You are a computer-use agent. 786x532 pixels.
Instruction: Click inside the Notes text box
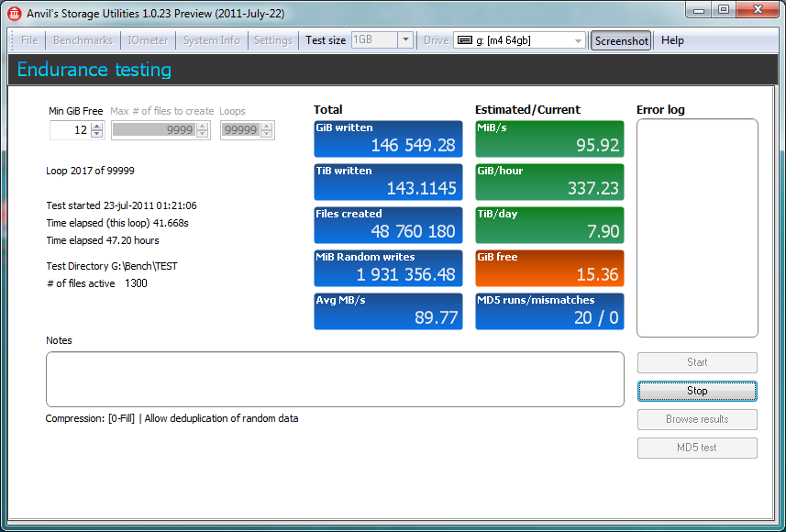pyautogui.click(x=335, y=379)
